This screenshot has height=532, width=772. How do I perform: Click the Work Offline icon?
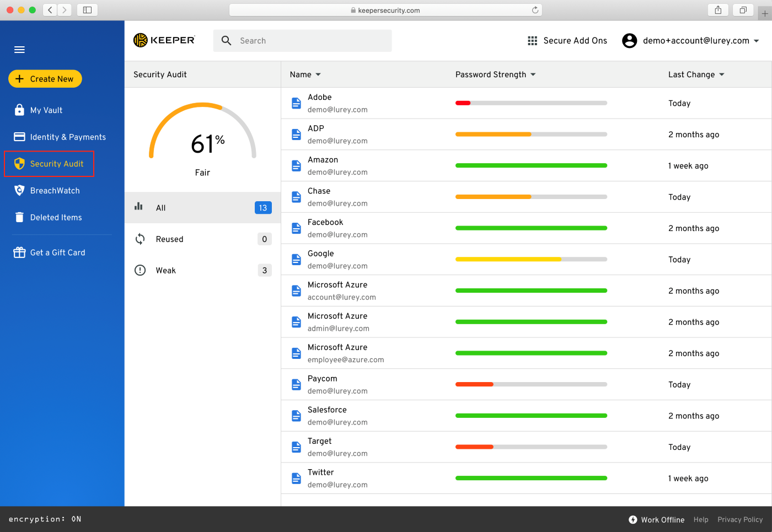(633, 519)
